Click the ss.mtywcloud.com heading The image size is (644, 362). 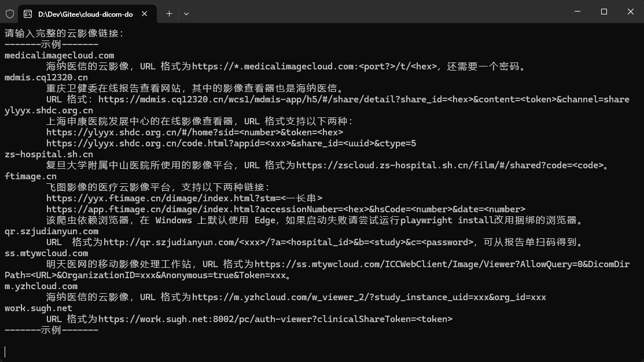[45, 253]
